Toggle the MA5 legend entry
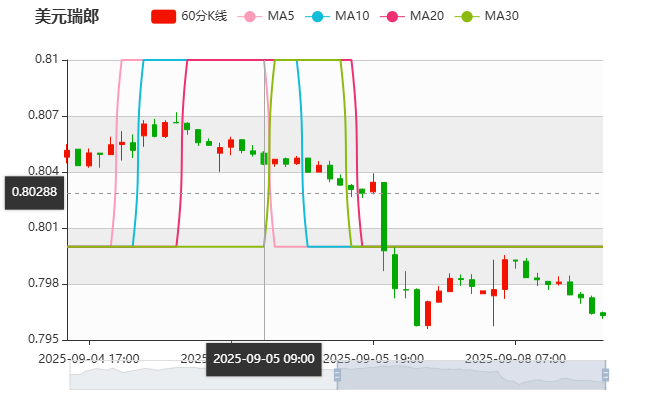670x400 pixels. (x=266, y=16)
